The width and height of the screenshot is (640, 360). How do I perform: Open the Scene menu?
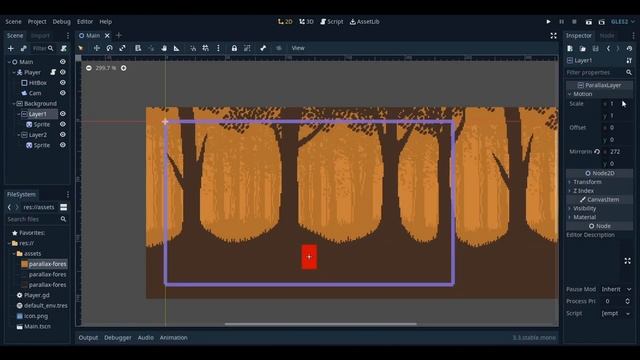13,22
